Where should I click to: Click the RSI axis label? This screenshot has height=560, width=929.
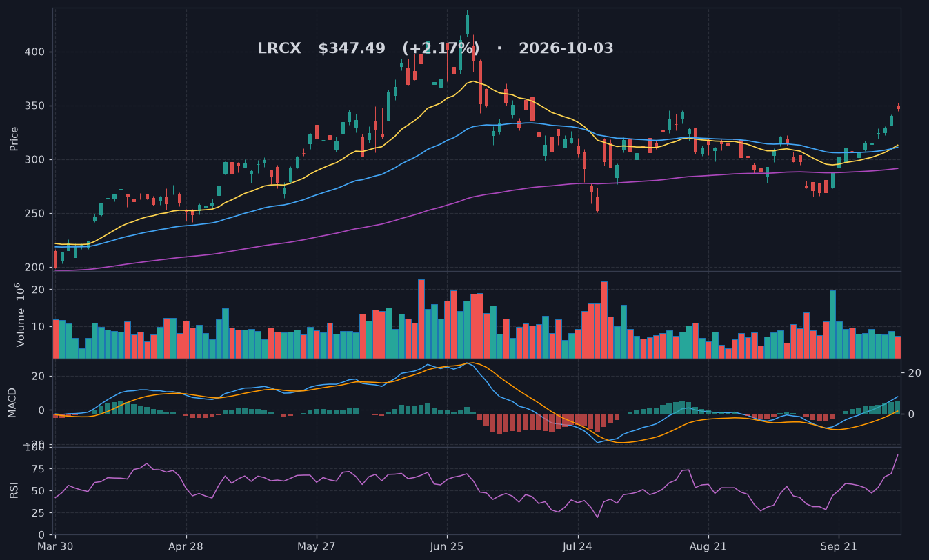(x=14, y=490)
